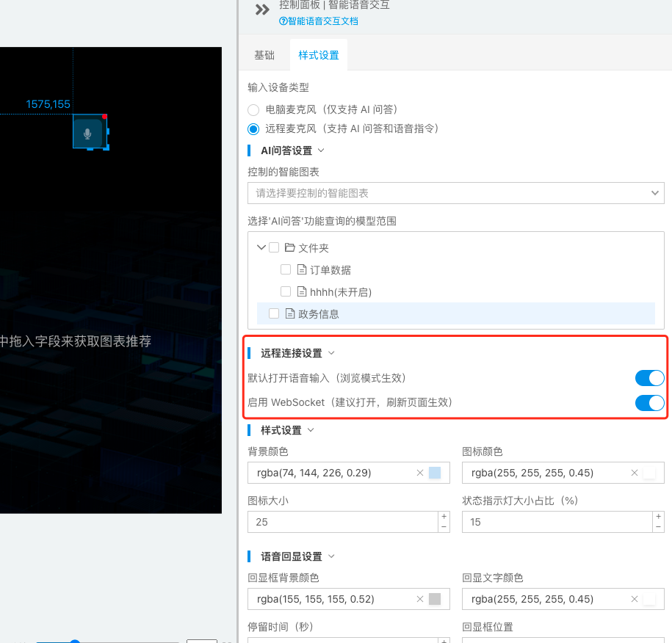Click the 文件夹 tree row label
The image size is (672, 643).
314,248
